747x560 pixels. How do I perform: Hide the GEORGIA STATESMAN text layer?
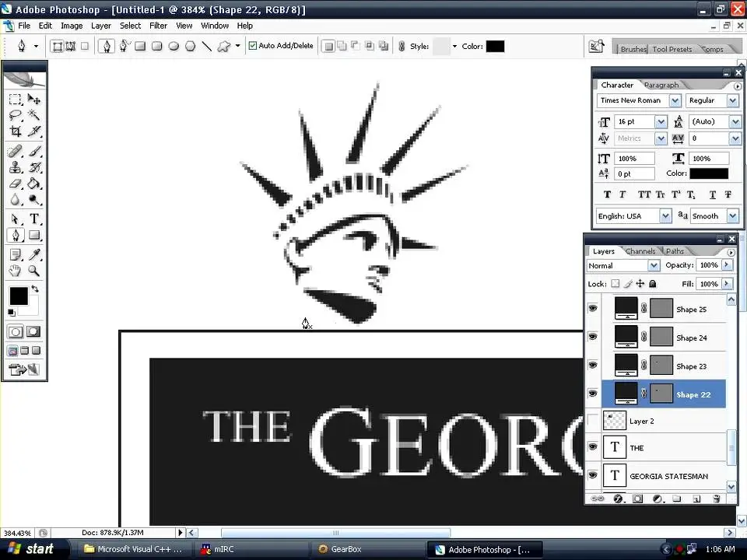coord(593,475)
